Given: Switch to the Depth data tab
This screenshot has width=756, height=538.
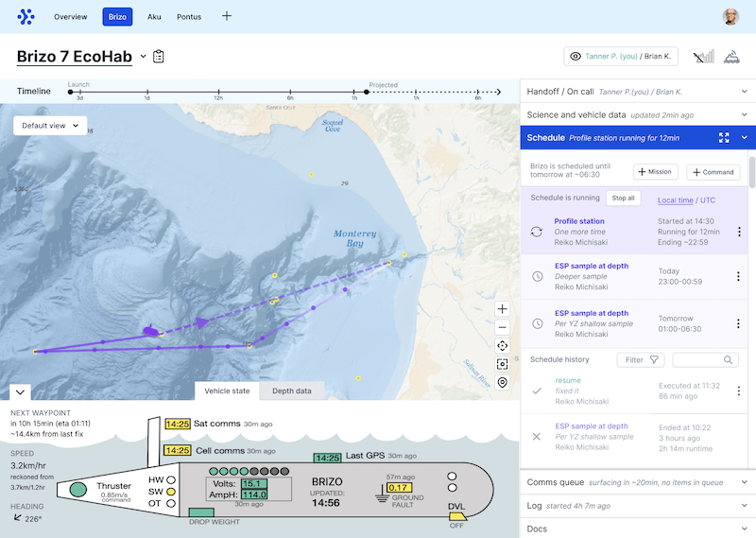Looking at the screenshot, I should click(292, 390).
